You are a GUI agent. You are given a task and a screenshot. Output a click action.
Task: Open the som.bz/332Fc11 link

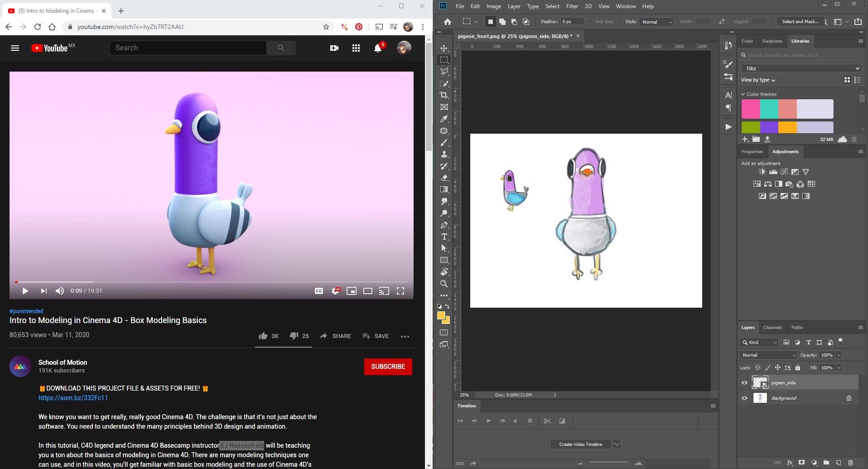coord(73,398)
